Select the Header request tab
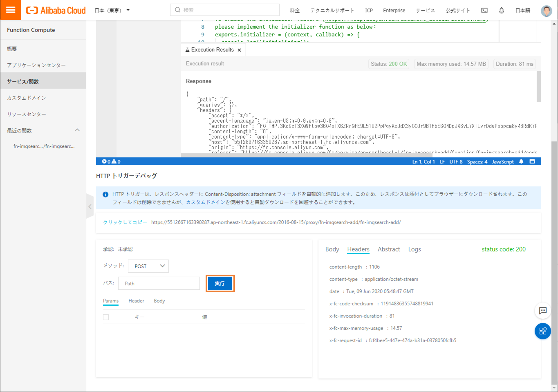 (x=136, y=301)
